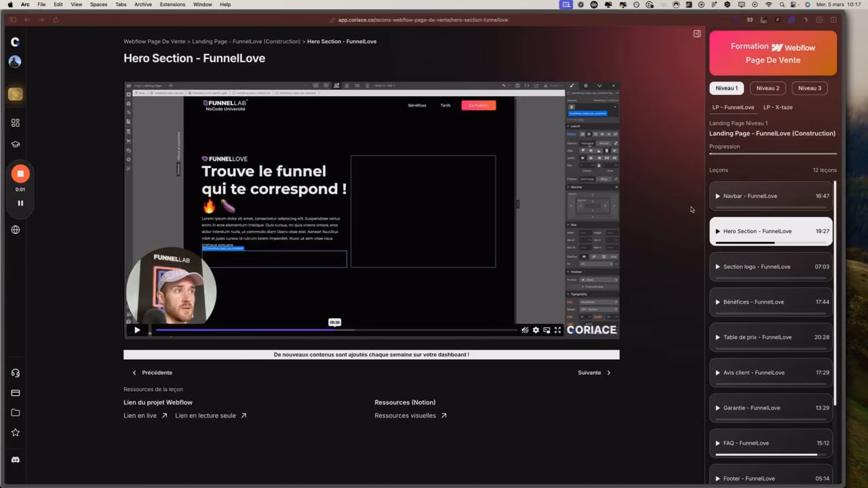Open the Lien en live link
This screenshot has width=868, height=488.
point(145,415)
